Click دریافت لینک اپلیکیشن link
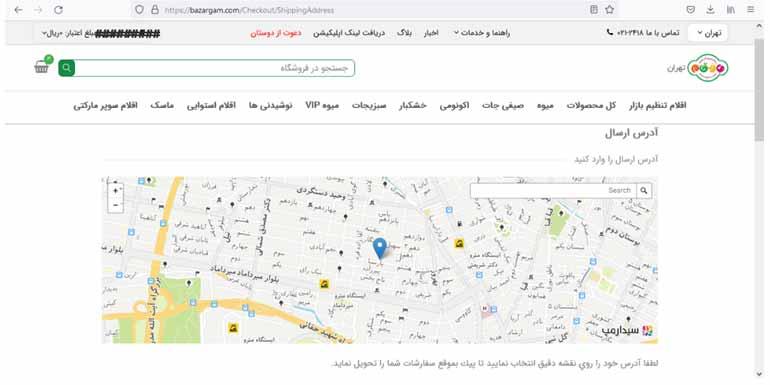 349,33
